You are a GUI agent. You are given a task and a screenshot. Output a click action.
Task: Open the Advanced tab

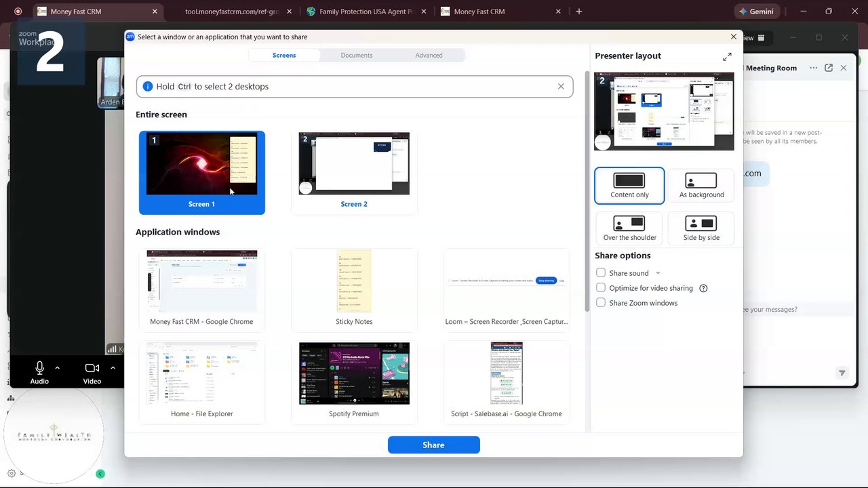pos(429,56)
